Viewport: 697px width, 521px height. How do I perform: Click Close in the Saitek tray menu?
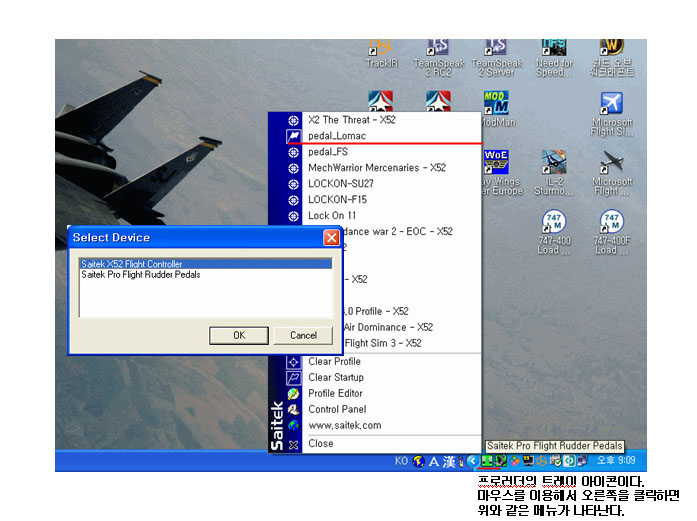[x=392, y=444]
